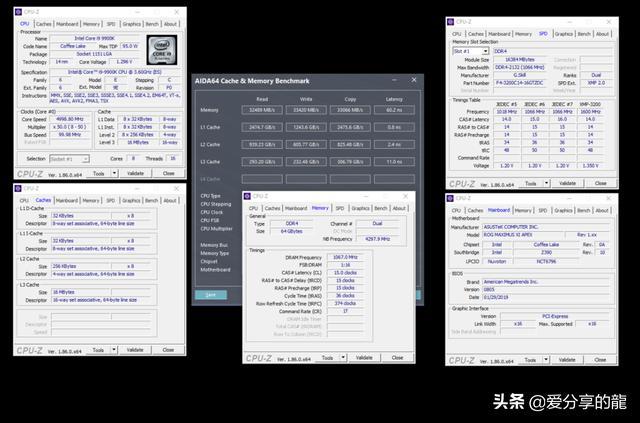Select the 'Dual' channel value in Memory window
The image size is (640, 423).
tap(378, 223)
